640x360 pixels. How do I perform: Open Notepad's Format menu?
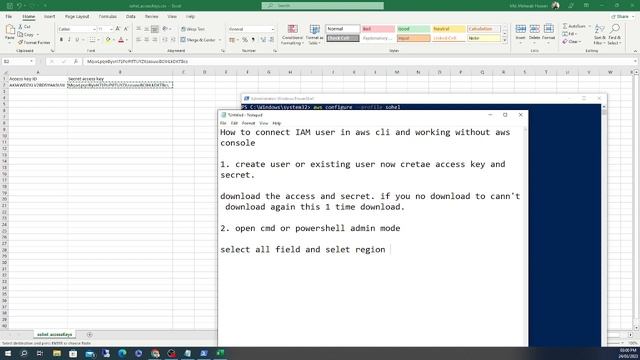click(x=248, y=123)
